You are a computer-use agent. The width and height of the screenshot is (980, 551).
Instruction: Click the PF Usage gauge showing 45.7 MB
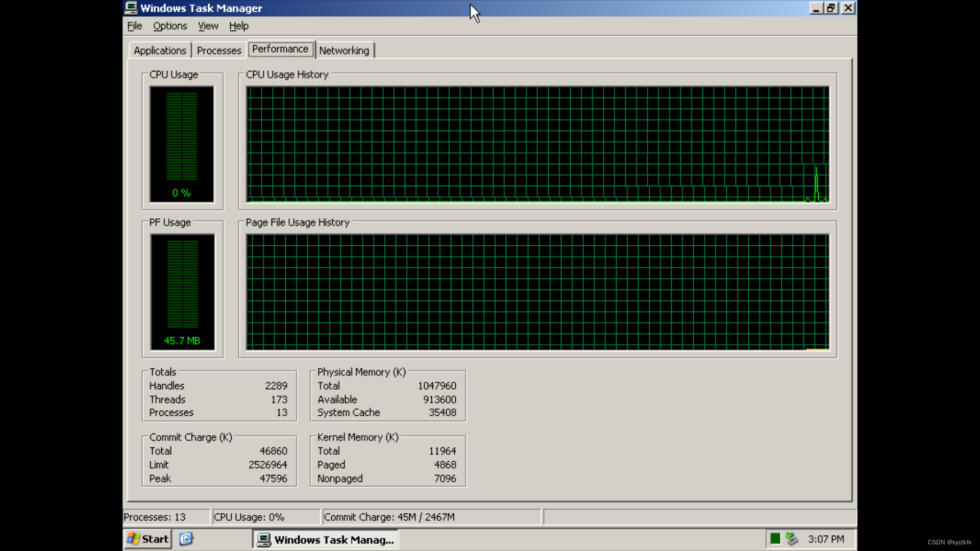click(x=182, y=292)
